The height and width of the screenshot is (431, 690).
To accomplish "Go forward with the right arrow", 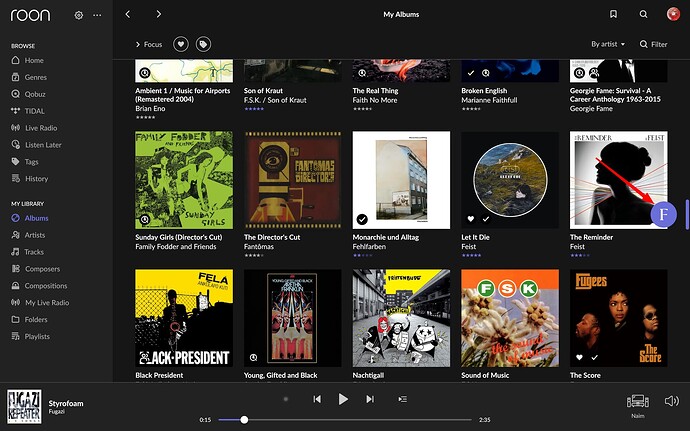I will [x=158, y=15].
